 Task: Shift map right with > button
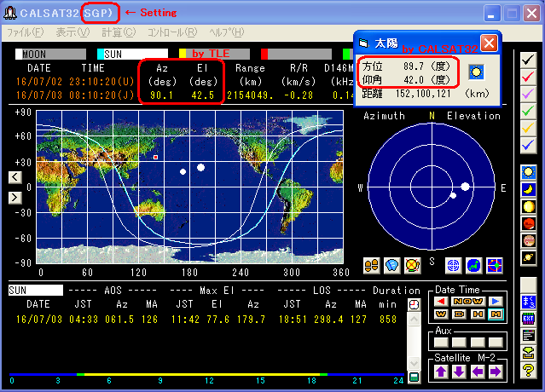[x=15, y=198]
